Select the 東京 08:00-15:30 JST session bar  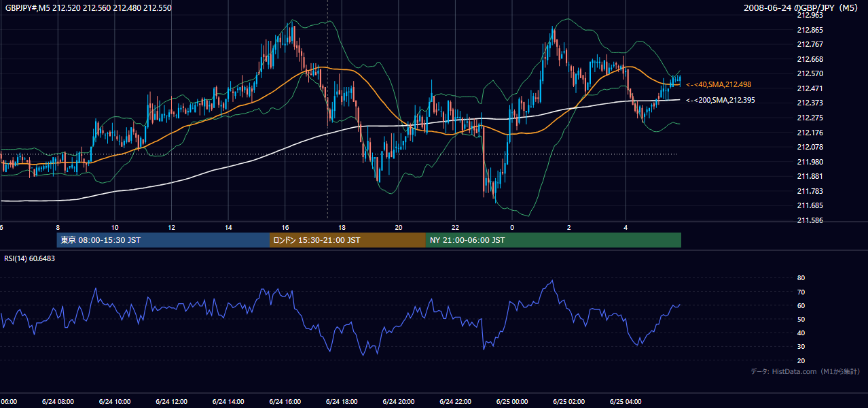163,240
